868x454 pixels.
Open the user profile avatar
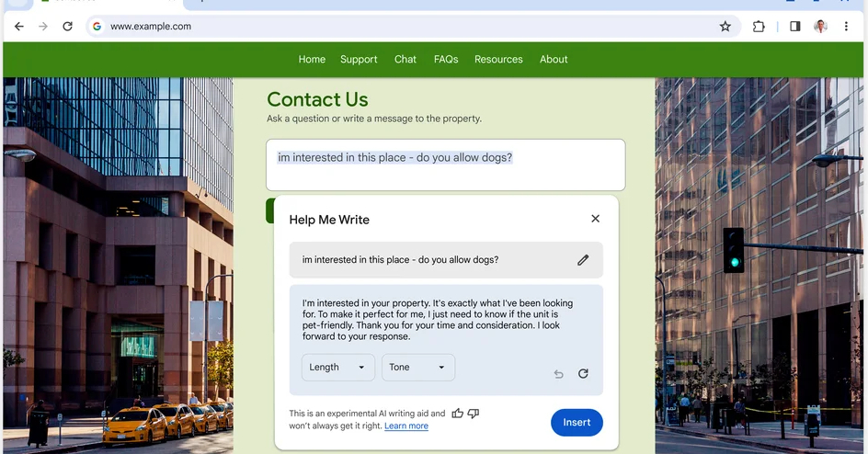(x=820, y=26)
